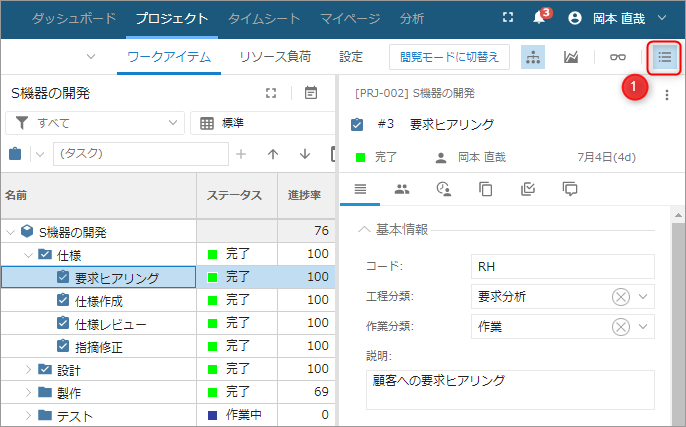Expand the 設計 tree folder
The image size is (686, 427).
[x=28, y=369]
